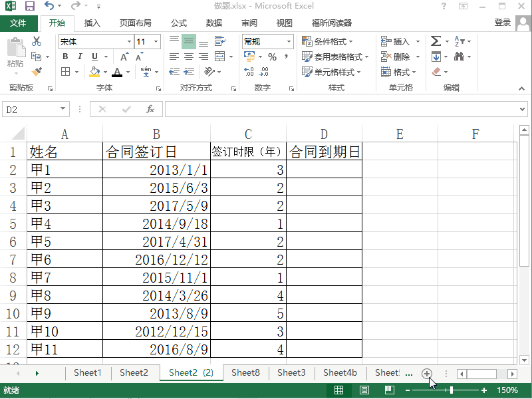Open the 常规 number format dropdown
This screenshot has width=532, height=399.
(x=289, y=41)
